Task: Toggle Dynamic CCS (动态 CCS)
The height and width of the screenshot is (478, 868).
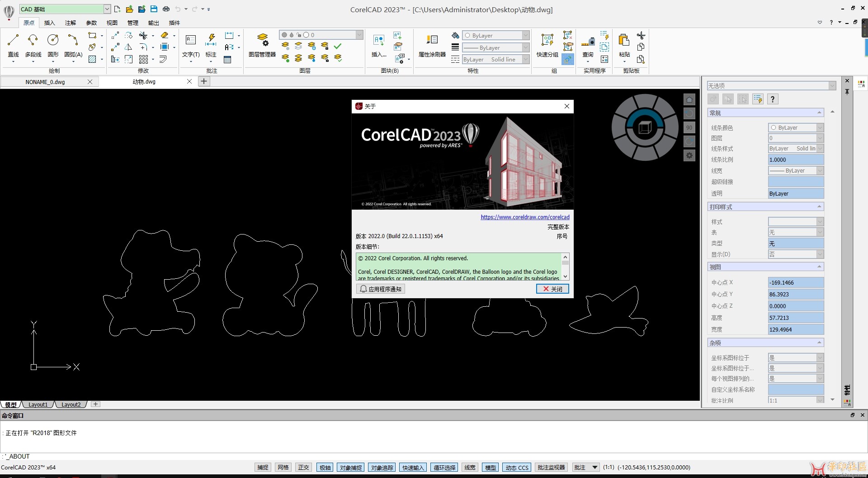Action: coord(517,468)
